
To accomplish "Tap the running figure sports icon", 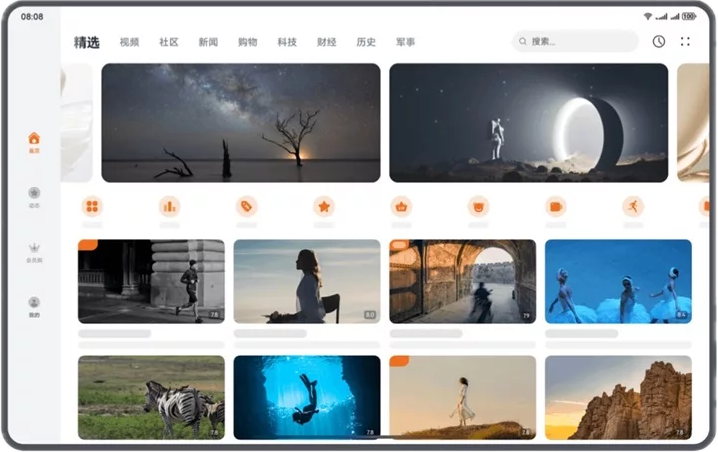I will click(x=632, y=206).
